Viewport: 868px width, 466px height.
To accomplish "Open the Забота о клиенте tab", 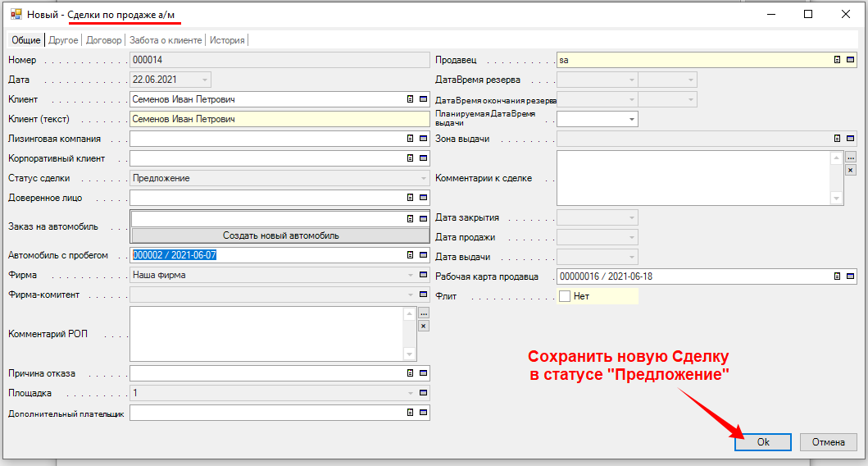I will coord(166,40).
